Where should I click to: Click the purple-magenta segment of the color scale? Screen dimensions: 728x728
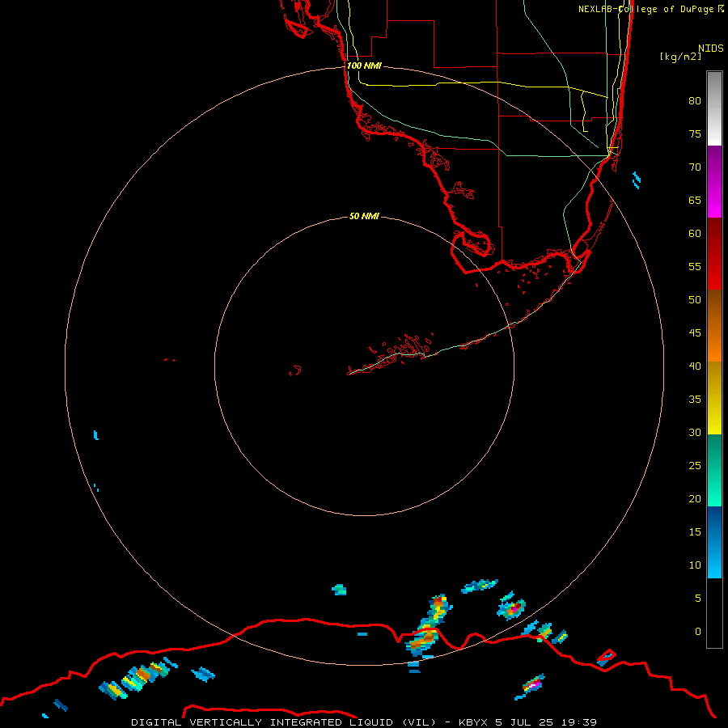(x=714, y=181)
